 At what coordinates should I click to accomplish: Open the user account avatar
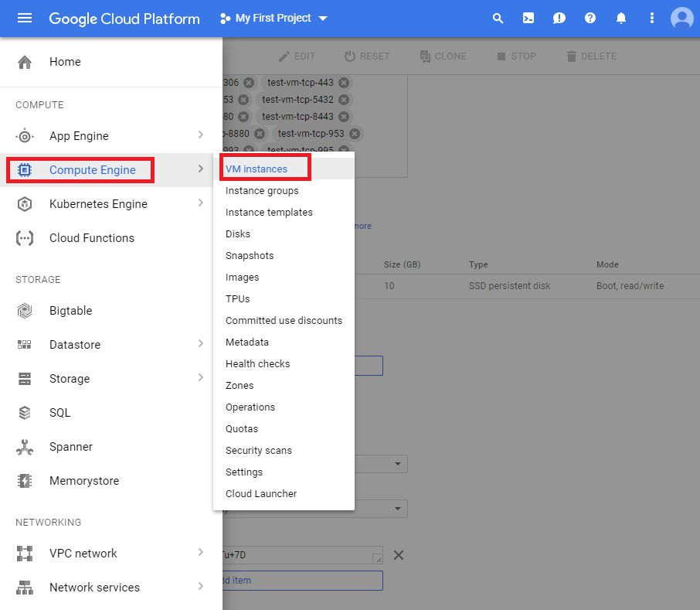pyautogui.click(x=681, y=19)
